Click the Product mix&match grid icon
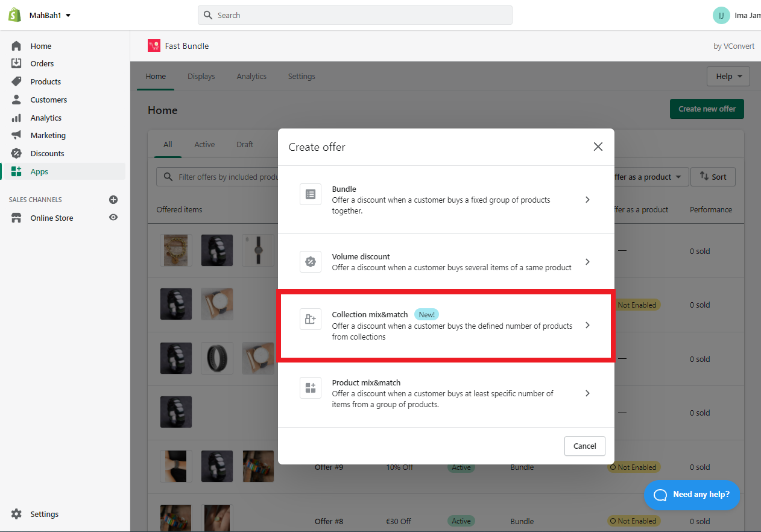Image resolution: width=761 pixels, height=532 pixels. 311,388
